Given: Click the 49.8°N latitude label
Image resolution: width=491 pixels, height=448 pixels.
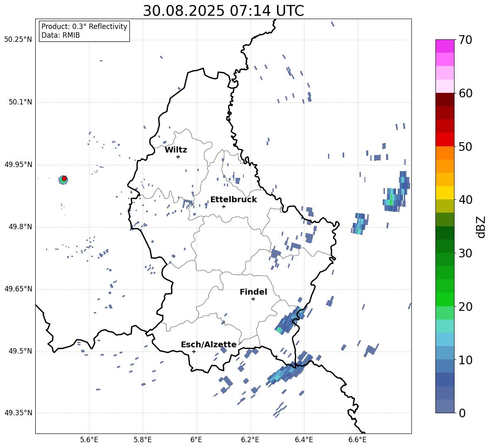Looking at the screenshot, I should 20,227.
